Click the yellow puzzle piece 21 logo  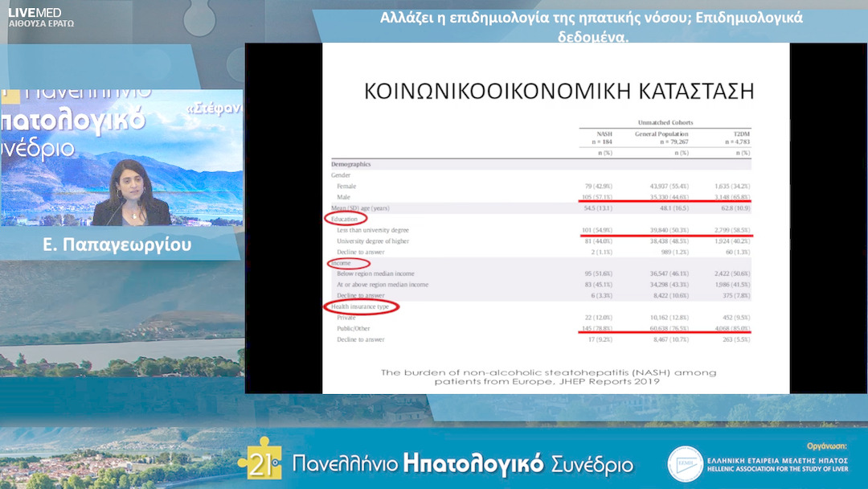click(260, 459)
